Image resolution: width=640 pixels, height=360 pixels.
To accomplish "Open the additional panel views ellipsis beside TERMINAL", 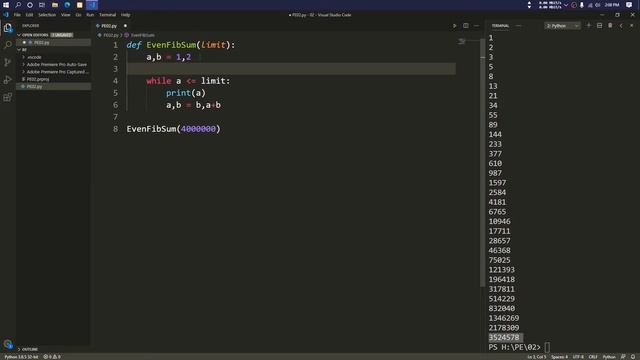I will click(518, 26).
